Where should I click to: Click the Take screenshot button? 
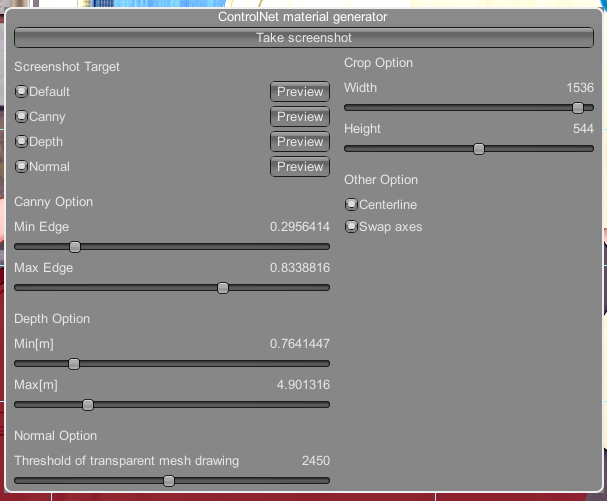click(304, 38)
